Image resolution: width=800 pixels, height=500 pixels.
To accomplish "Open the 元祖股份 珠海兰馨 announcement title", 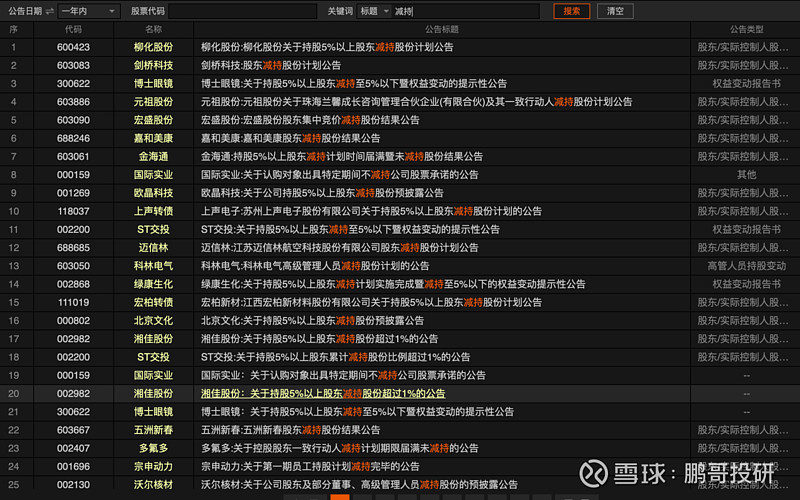I will [416, 102].
